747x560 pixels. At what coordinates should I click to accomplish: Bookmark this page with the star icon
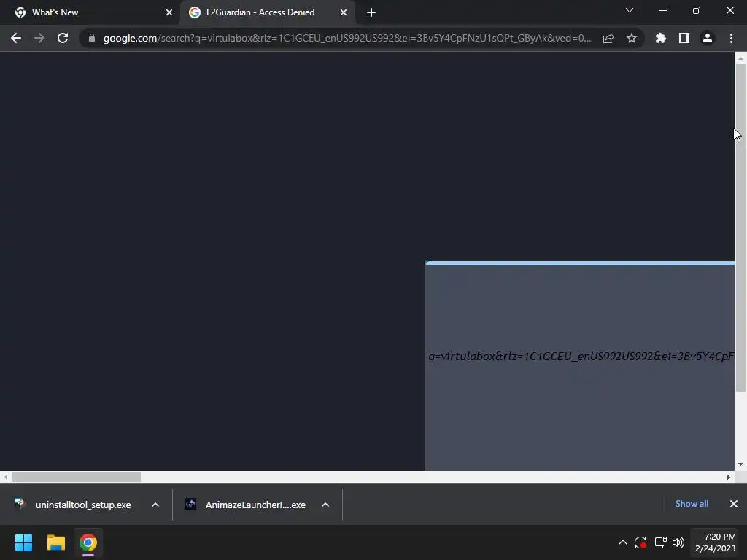632,38
